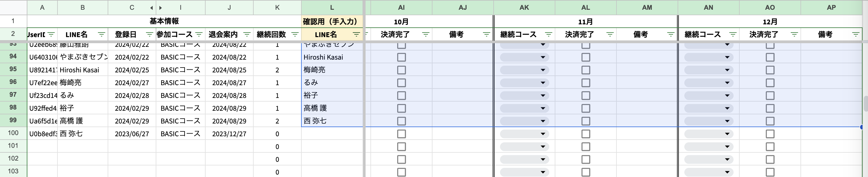Screen dimensions: 868x177
Task: Expand hidden columns with the right arrow
Action: [x=160, y=7]
